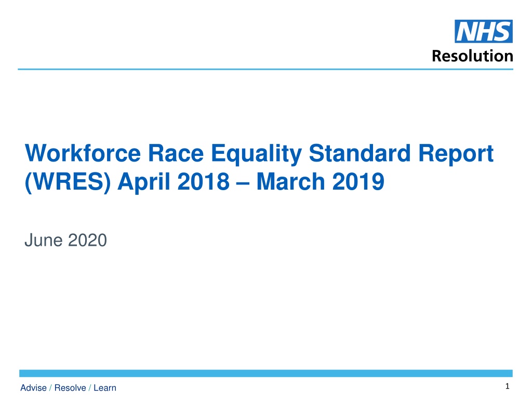Select the "Resolution" text under the NHS logo
The height and width of the screenshot is (399, 532).
pyautogui.click(x=472, y=56)
